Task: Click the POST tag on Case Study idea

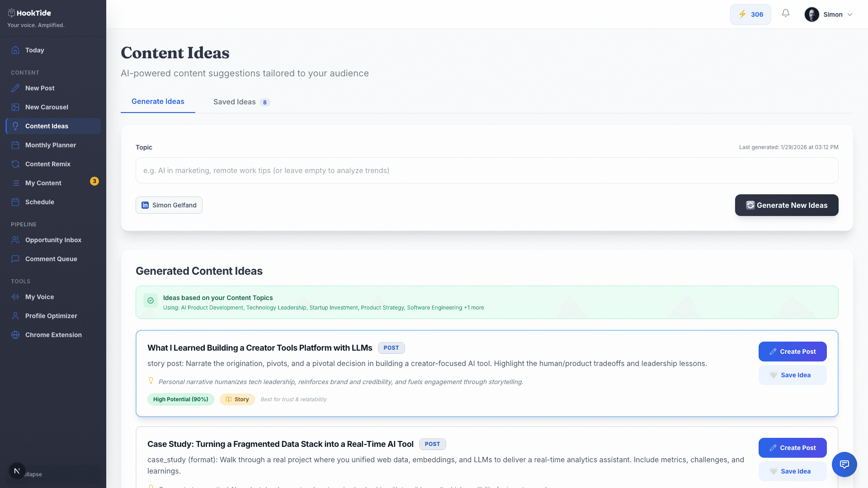Action: click(x=433, y=444)
